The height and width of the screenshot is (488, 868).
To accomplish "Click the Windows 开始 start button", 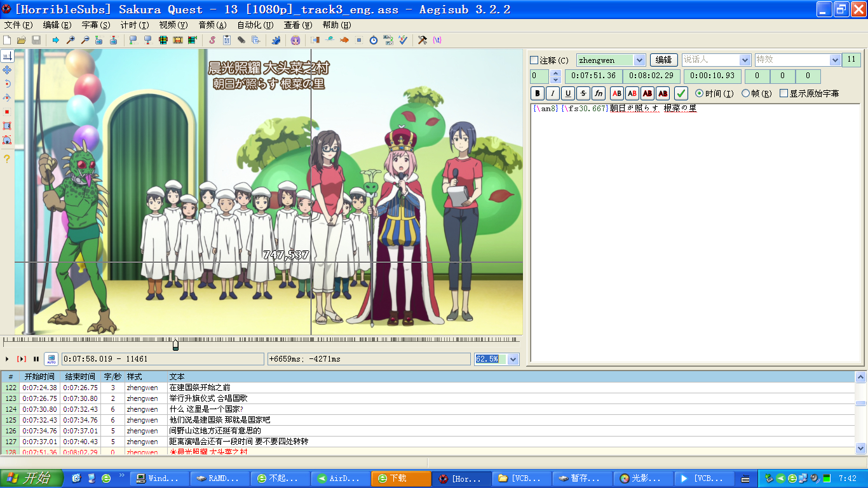I will tap(32, 478).
